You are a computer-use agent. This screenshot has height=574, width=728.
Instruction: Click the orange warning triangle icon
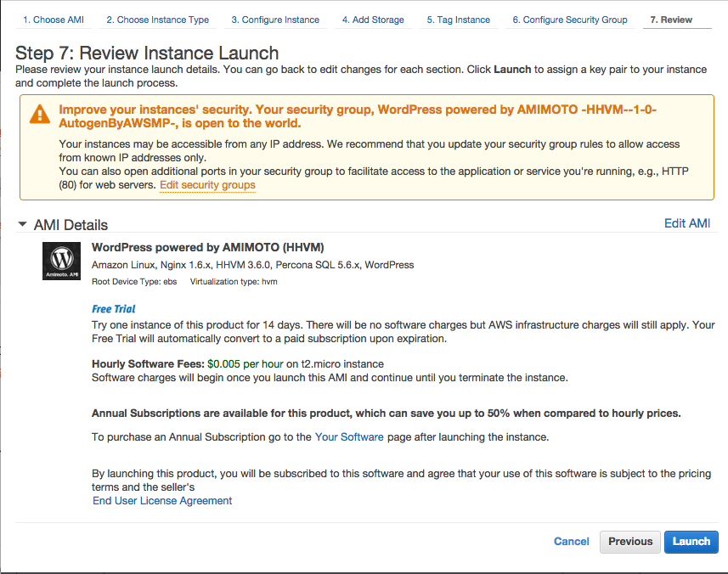coord(40,114)
